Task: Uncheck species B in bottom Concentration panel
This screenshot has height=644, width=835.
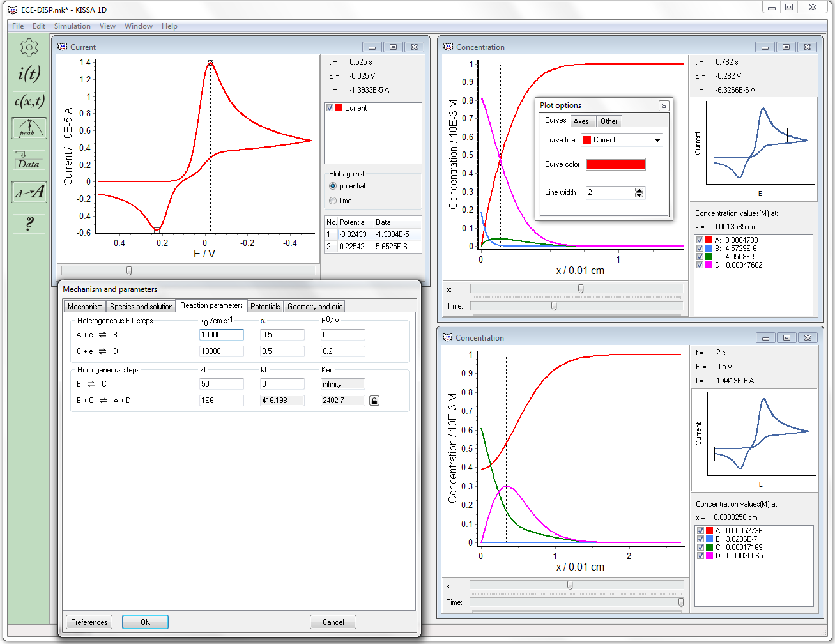Action: pos(700,537)
